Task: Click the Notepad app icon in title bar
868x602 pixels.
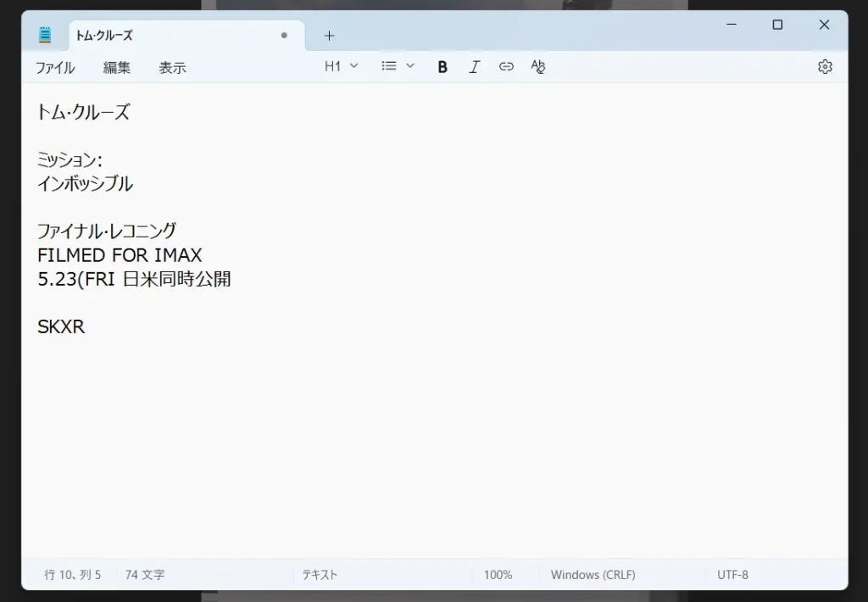Action: (x=45, y=35)
